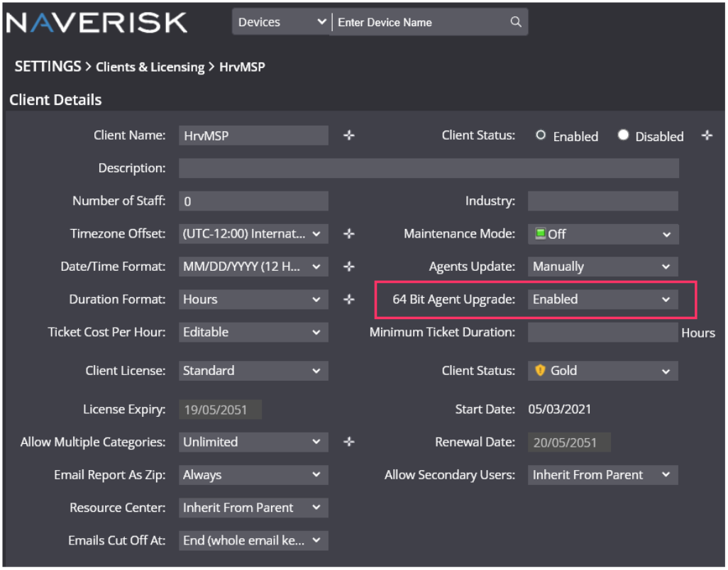Select the Enabled client status radio

point(541,135)
